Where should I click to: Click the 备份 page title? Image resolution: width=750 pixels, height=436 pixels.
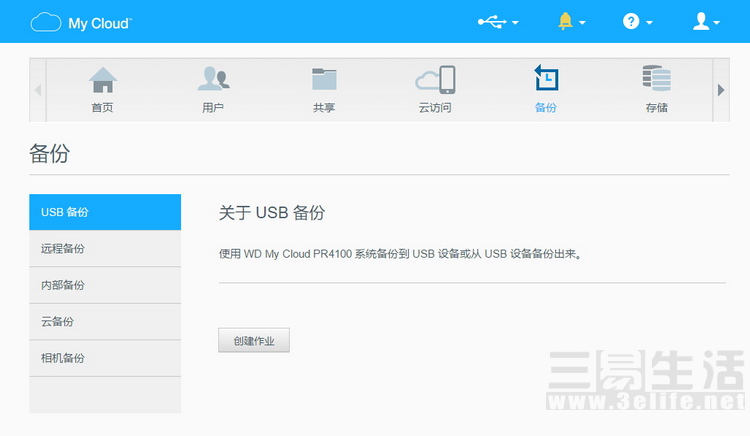[x=49, y=153]
